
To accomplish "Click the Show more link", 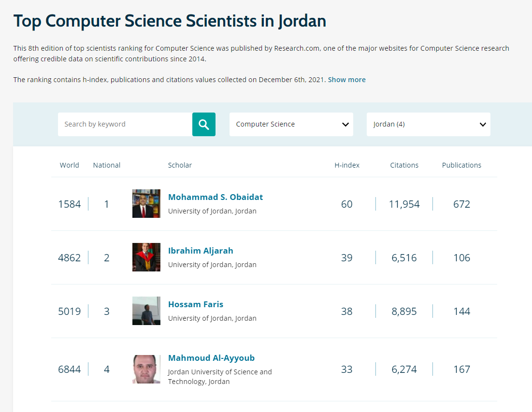I will pyautogui.click(x=346, y=80).
